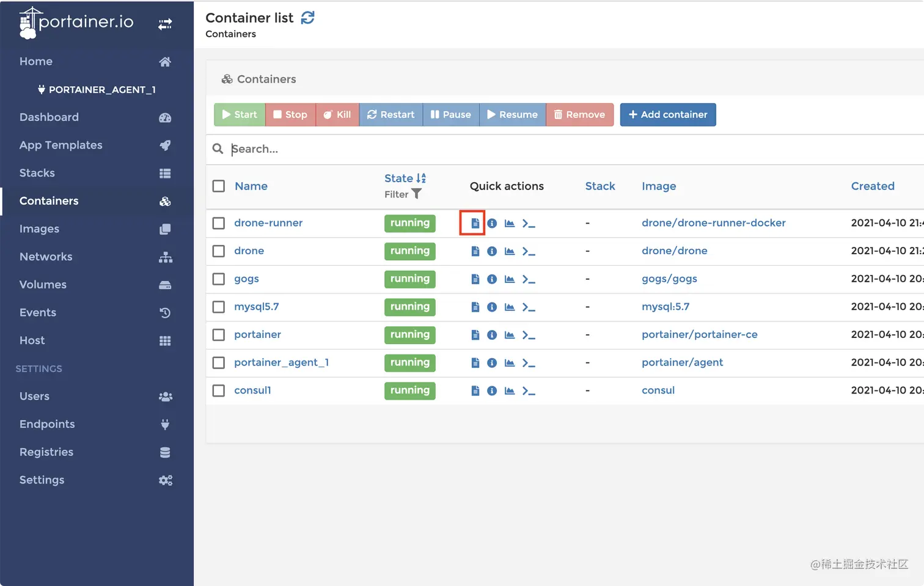Open Home in the sidebar

pos(97,61)
